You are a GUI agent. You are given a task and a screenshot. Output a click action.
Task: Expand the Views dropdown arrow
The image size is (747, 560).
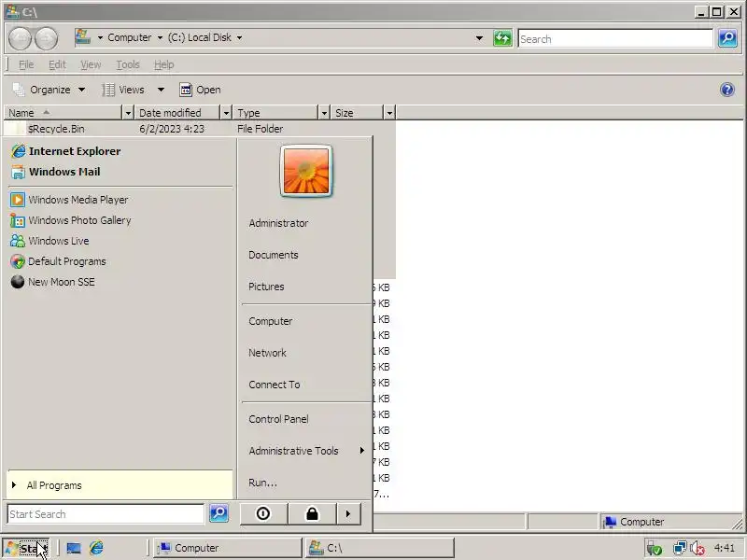click(x=161, y=90)
